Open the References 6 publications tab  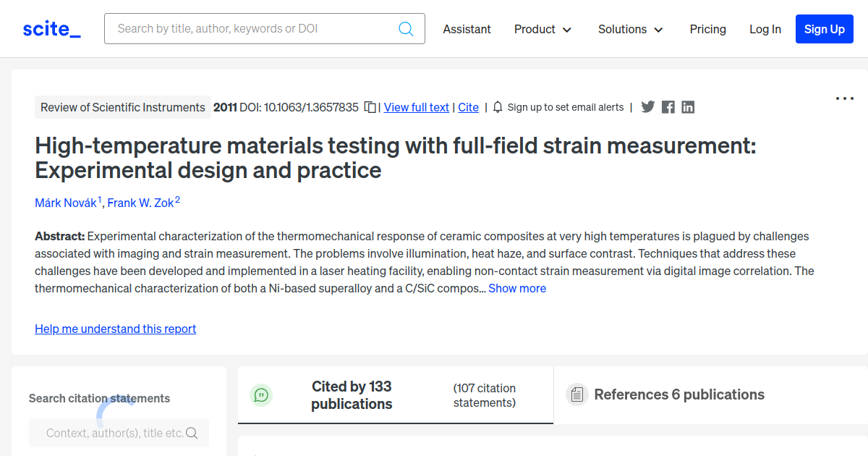click(679, 394)
